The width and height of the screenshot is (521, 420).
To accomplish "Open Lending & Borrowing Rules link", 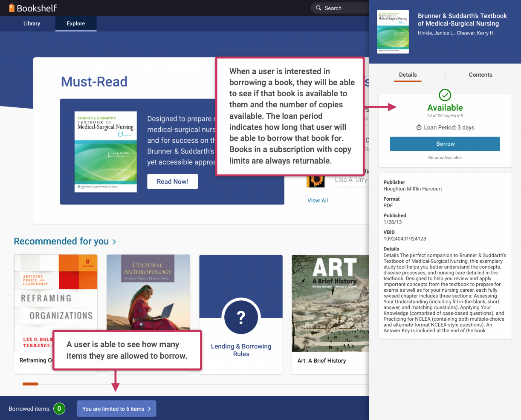I will pos(241,350).
